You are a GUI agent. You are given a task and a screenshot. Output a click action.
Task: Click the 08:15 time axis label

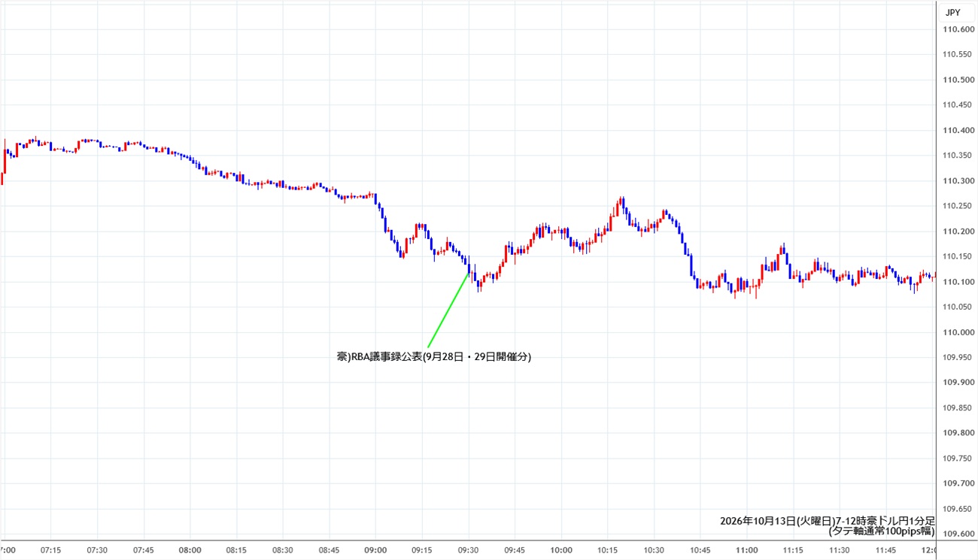(x=236, y=550)
